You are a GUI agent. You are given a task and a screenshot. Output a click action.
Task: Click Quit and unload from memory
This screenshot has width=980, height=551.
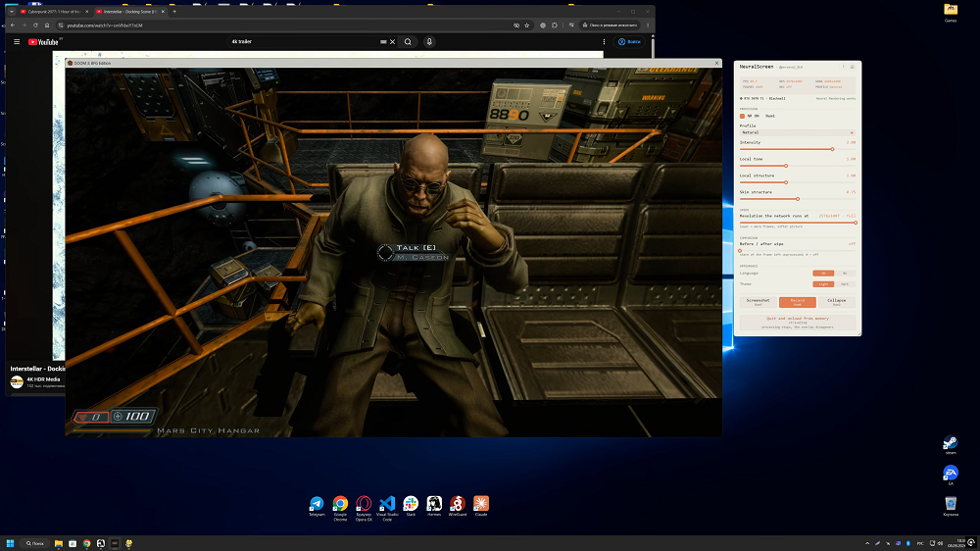pyautogui.click(x=798, y=323)
